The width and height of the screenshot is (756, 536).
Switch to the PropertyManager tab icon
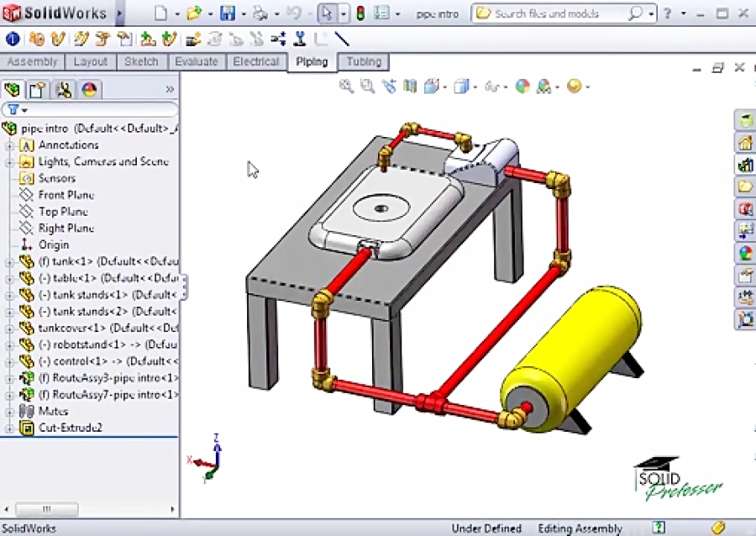pyautogui.click(x=38, y=89)
